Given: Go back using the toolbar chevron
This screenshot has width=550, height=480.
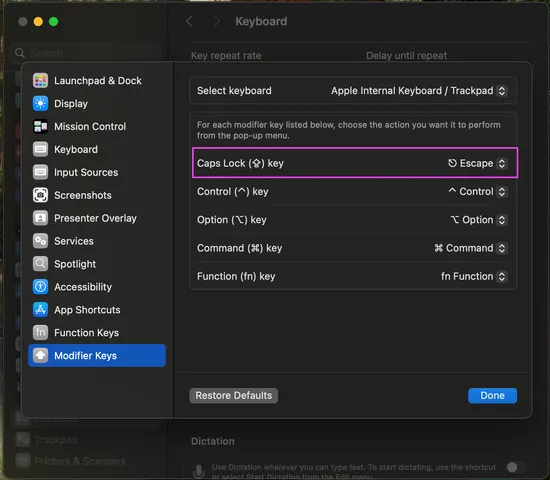Looking at the screenshot, I should coord(189,21).
